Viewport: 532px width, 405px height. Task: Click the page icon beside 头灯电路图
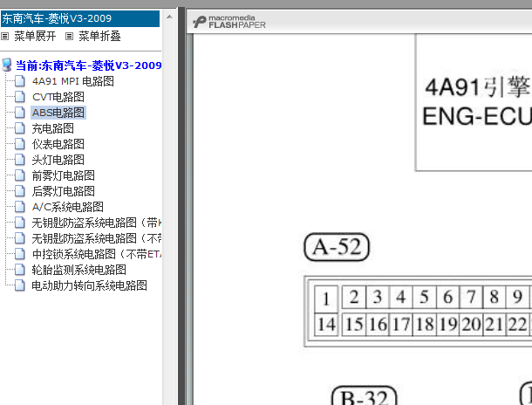pyautogui.click(x=20, y=160)
